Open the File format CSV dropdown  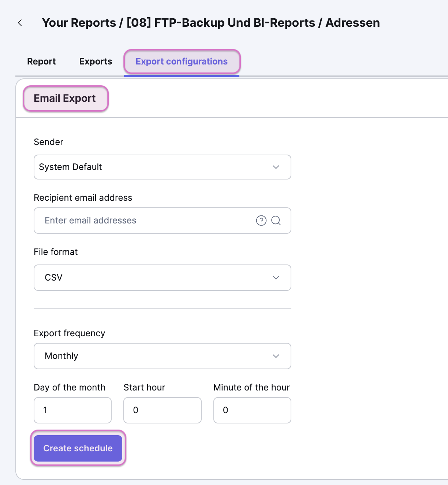[162, 278]
